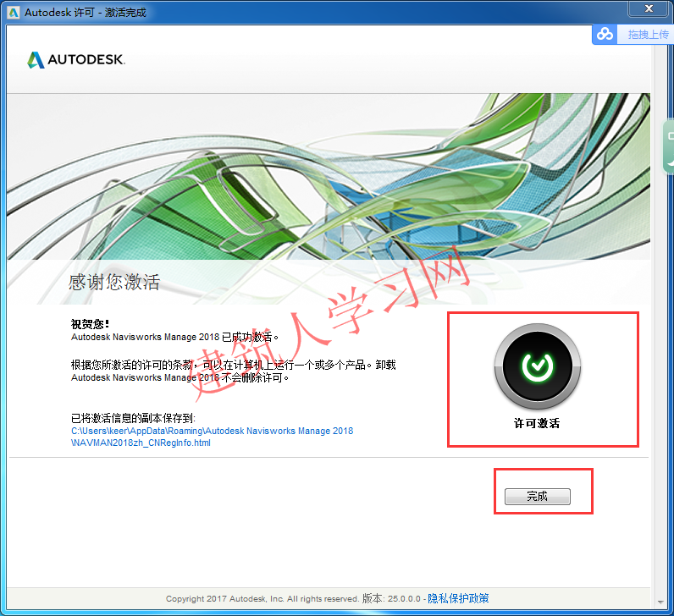Click the scrollbar down arrow at bottom right
The height and width of the screenshot is (616, 674).
[x=660, y=602]
